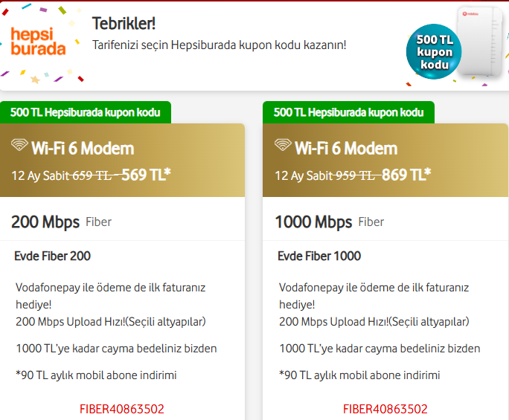This screenshot has width=509, height=420.
Task: Click Tarifenizi seçin banner subtitle text
Action: point(219,45)
